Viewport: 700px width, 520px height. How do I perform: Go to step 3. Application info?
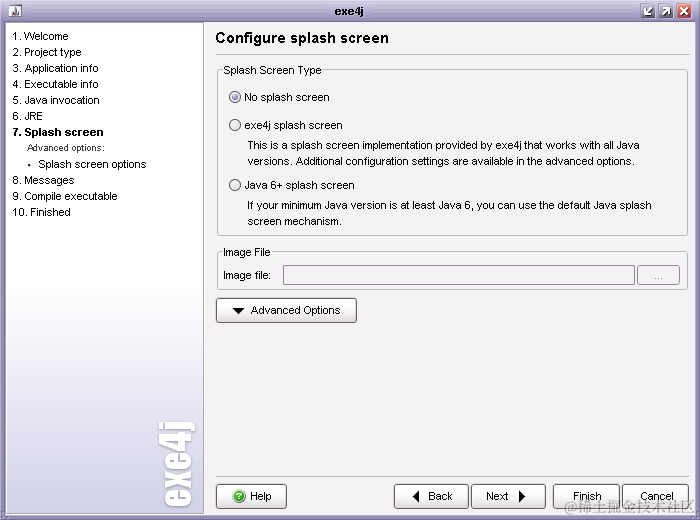tap(55, 68)
